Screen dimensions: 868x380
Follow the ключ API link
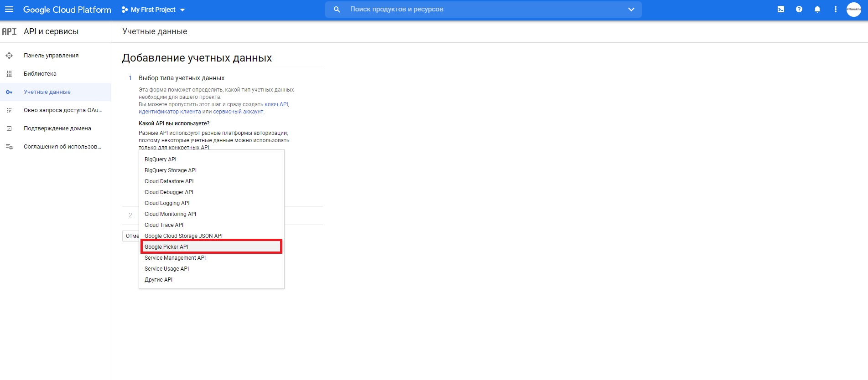(276, 104)
